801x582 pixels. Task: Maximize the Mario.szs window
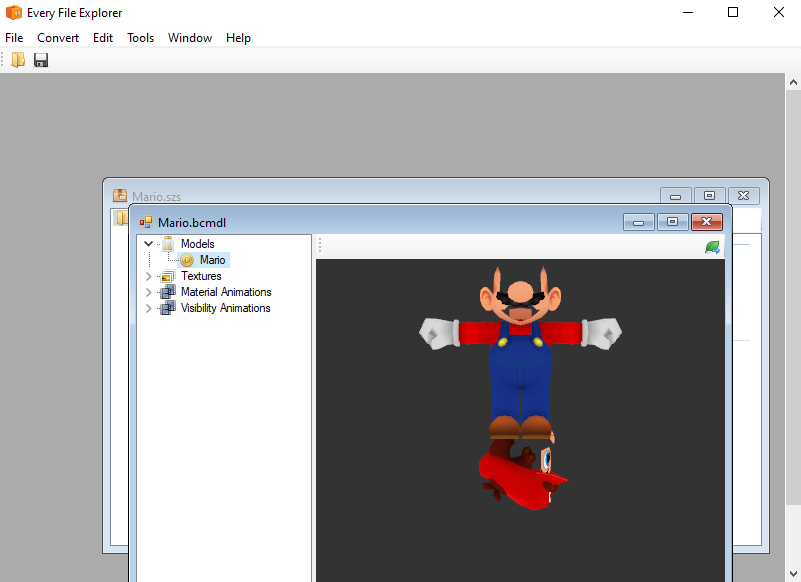709,196
